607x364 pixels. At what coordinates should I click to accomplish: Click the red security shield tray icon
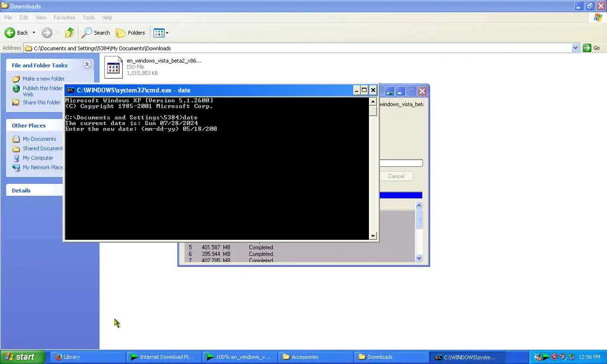click(554, 357)
